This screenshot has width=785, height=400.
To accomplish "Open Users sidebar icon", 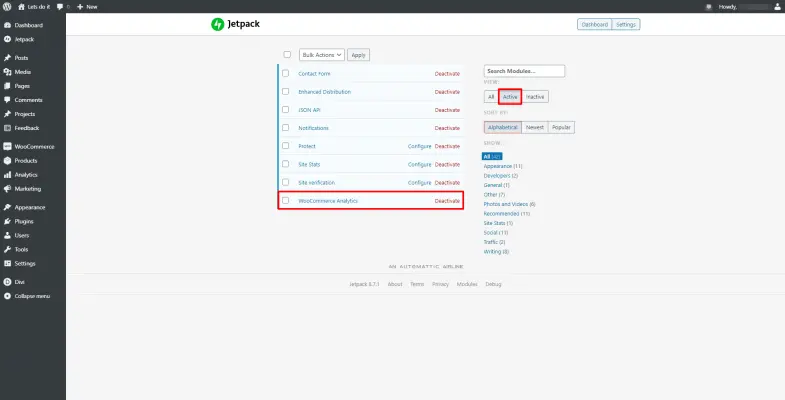I will [7, 235].
